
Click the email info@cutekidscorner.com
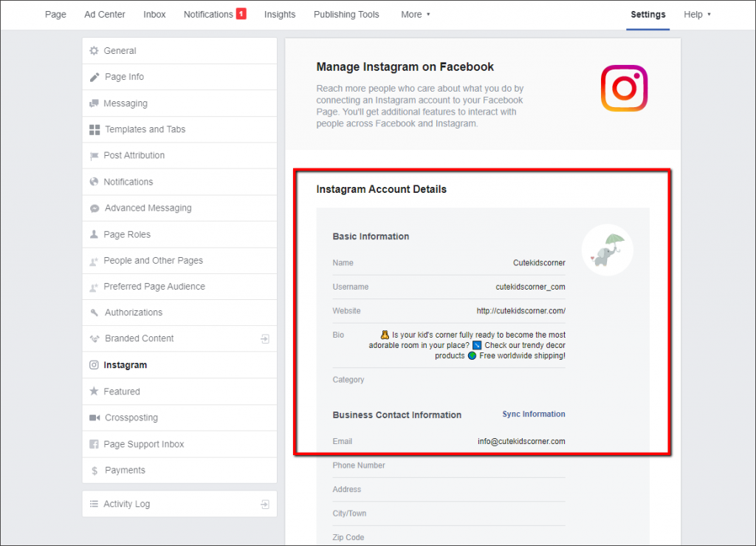click(521, 441)
